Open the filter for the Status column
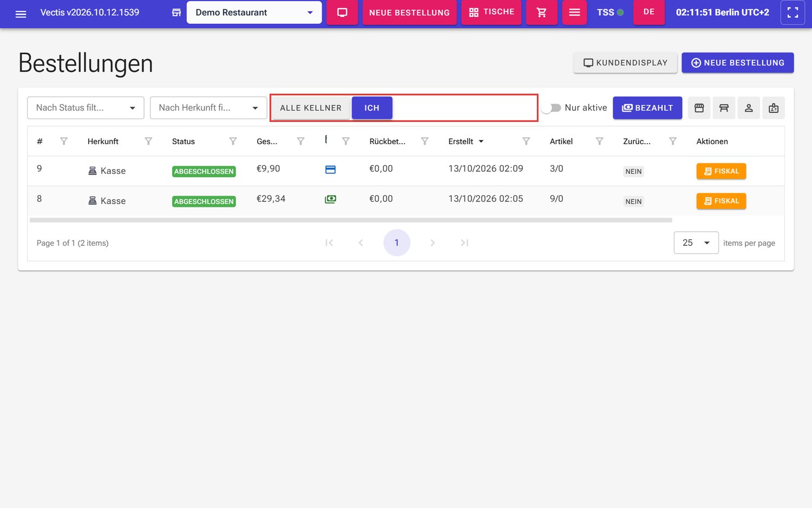Screen dimensions: 812x508 pyautogui.click(x=233, y=141)
